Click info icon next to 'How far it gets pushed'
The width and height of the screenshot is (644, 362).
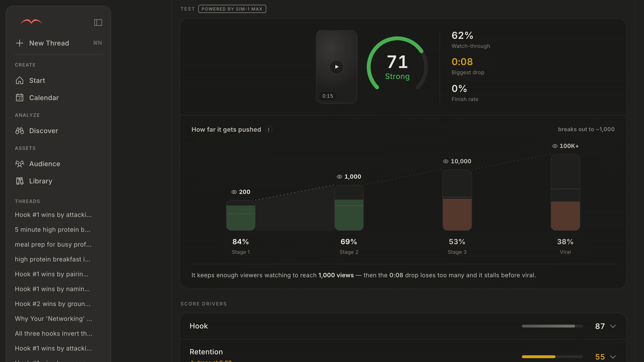(269, 130)
